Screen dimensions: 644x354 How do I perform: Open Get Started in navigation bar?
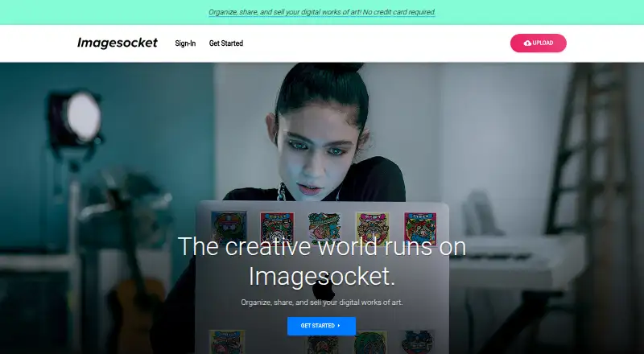(x=226, y=43)
